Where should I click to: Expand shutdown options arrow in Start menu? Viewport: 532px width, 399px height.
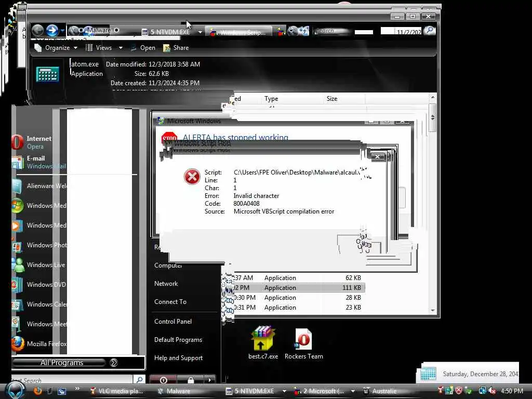210,380
